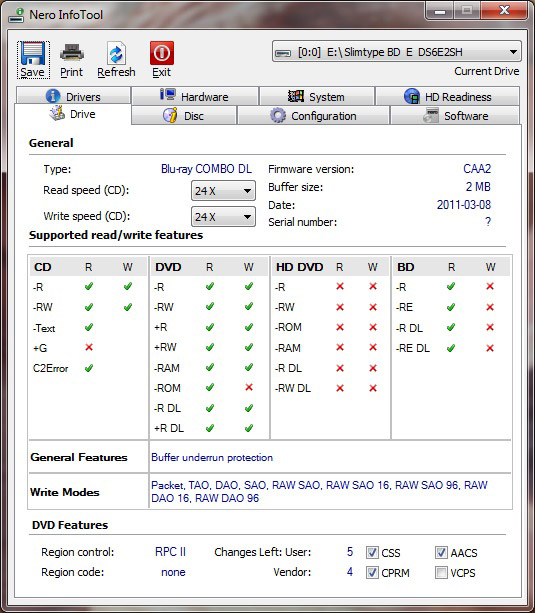This screenshot has width=535, height=613.
Task: Click the window Minimize button
Action: pyautogui.click(x=440, y=11)
